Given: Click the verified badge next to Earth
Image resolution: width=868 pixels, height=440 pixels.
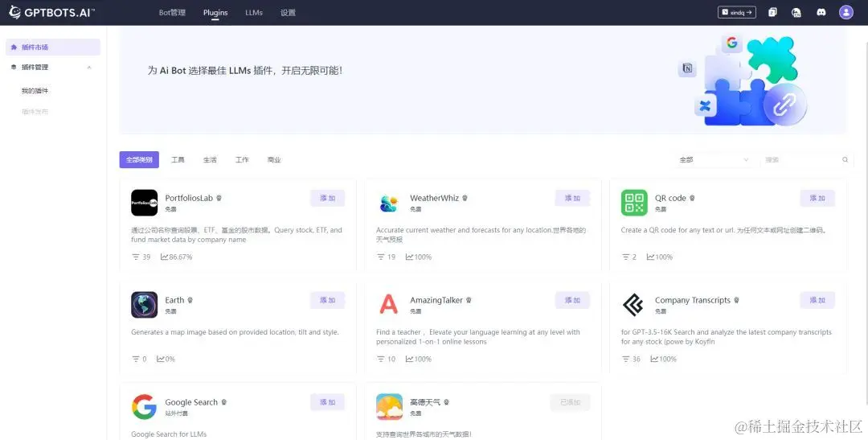Looking at the screenshot, I should pos(190,300).
